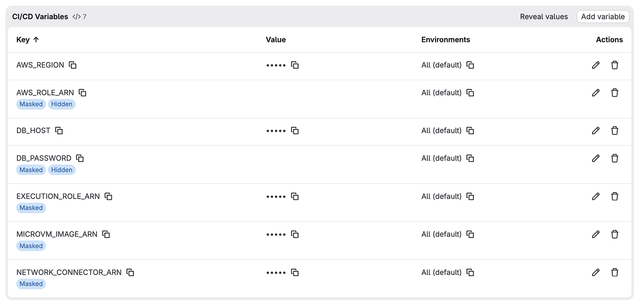
Task: Copy the MICROVM_IMAGE_ARN key name
Action: [x=106, y=234]
